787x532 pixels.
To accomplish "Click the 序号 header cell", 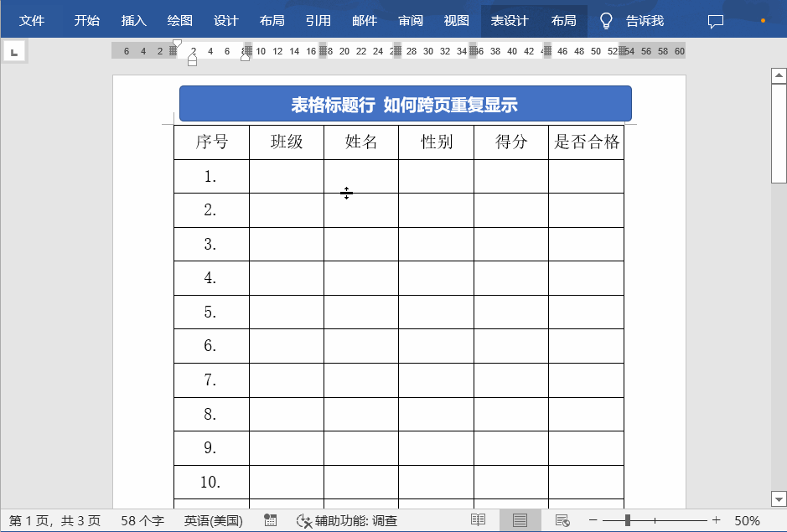I will pyautogui.click(x=211, y=142).
